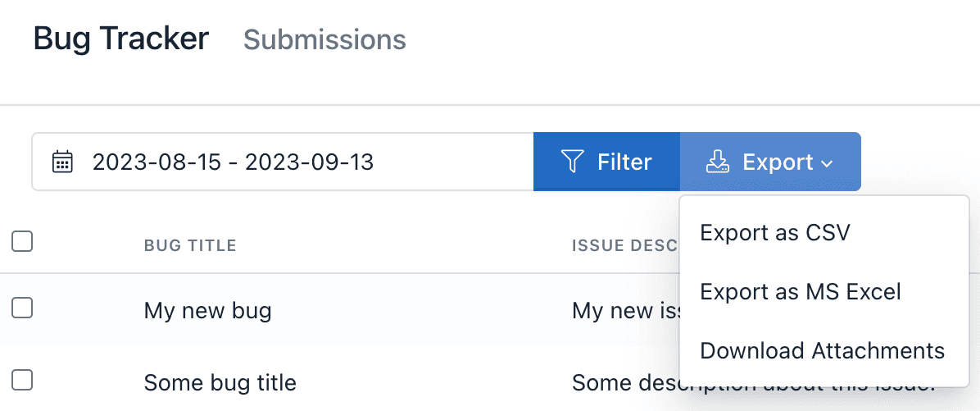Click the export download tray icon
The image size is (980, 411).
718,162
